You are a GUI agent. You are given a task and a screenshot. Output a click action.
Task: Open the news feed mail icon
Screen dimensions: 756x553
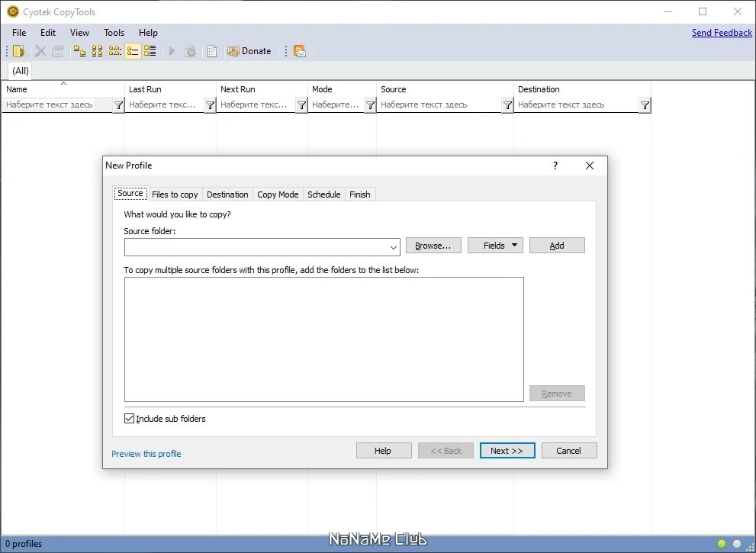click(x=299, y=51)
